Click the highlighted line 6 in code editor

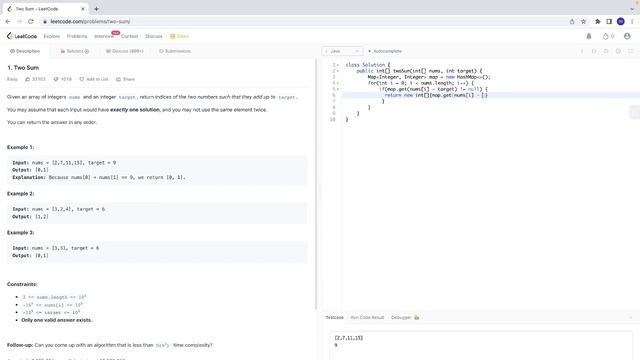click(x=491, y=95)
